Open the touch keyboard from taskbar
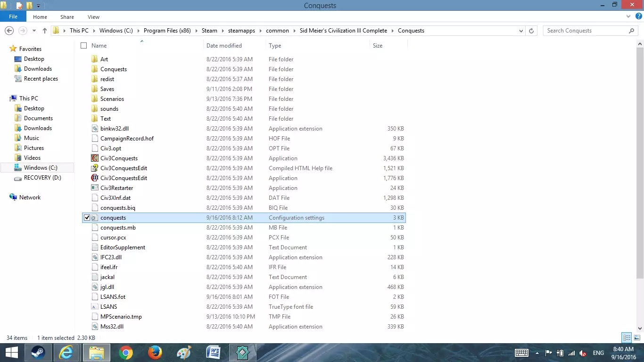 521,353
